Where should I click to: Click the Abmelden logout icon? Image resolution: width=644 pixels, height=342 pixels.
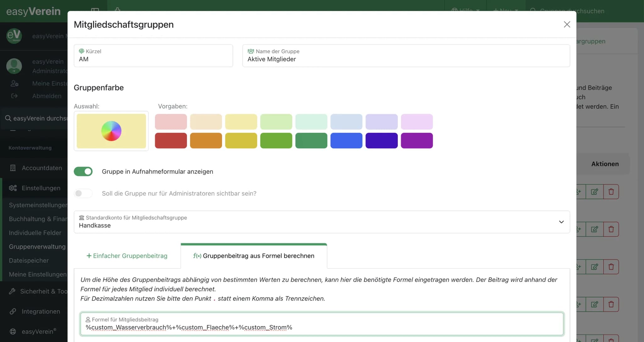pos(14,96)
